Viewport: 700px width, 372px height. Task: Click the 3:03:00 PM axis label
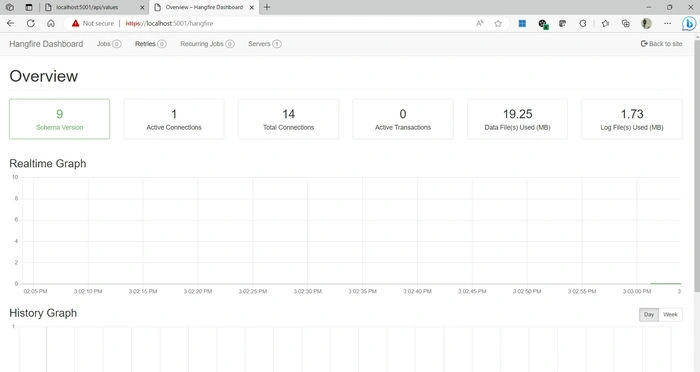637,291
